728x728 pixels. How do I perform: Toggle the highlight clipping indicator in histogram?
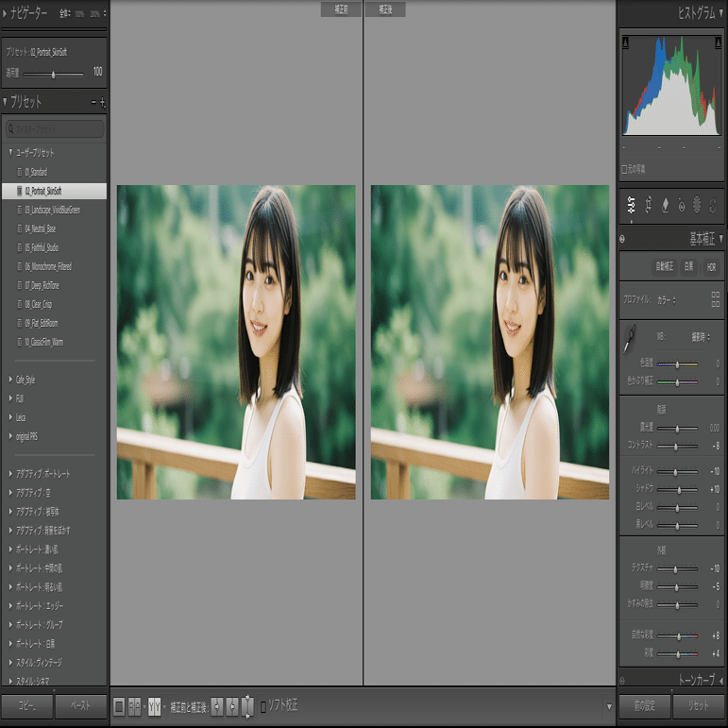tap(718, 42)
